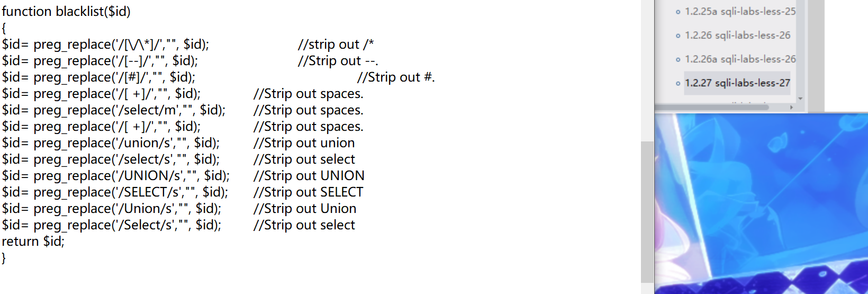Click the outline scroll-right arrow
868x294 pixels.
click(x=791, y=107)
